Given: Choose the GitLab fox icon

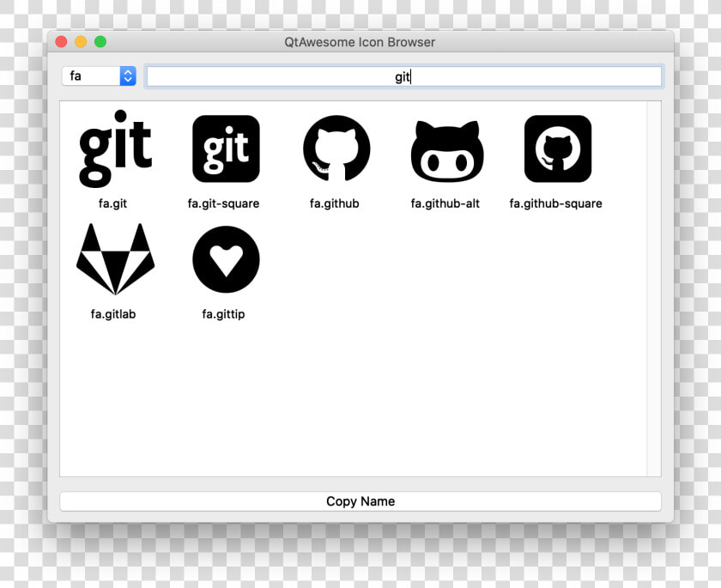Looking at the screenshot, I should (x=115, y=259).
